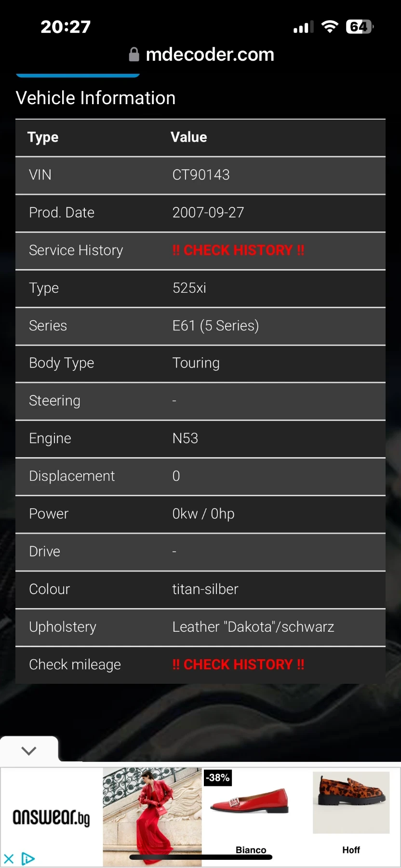Tap the mdecoder.com address bar
This screenshot has height=868, width=401.
(x=210, y=54)
